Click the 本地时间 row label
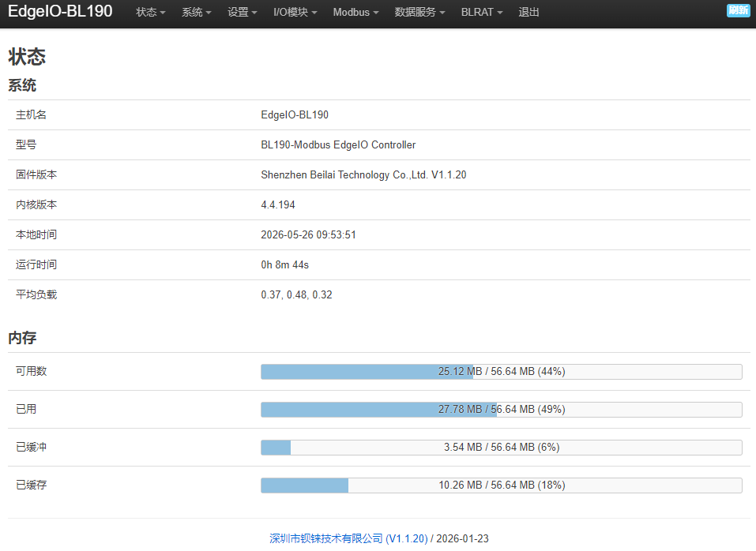This screenshot has height=551, width=756. [36, 234]
